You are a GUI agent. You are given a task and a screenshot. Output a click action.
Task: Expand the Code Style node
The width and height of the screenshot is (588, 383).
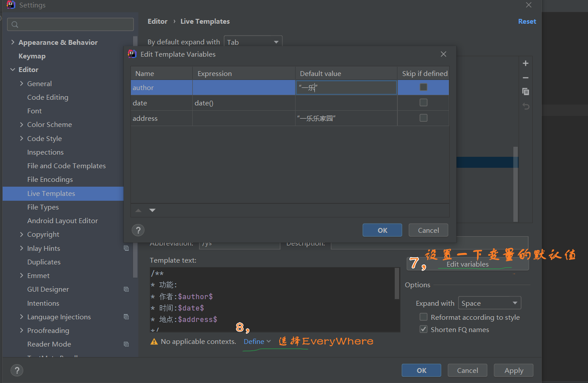[x=22, y=138]
